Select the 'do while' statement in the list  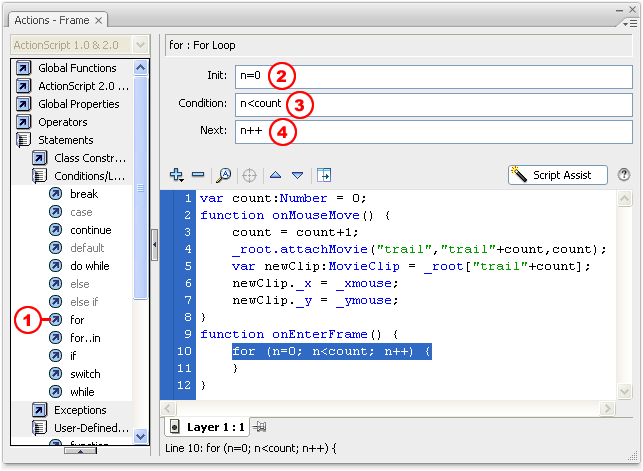pyautogui.click(x=89, y=266)
